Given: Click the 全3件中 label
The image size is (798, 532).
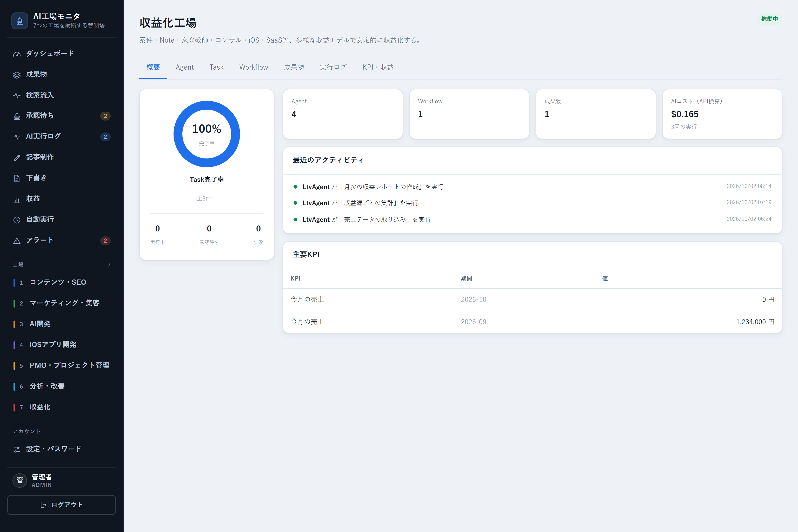Looking at the screenshot, I should (x=207, y=198).
